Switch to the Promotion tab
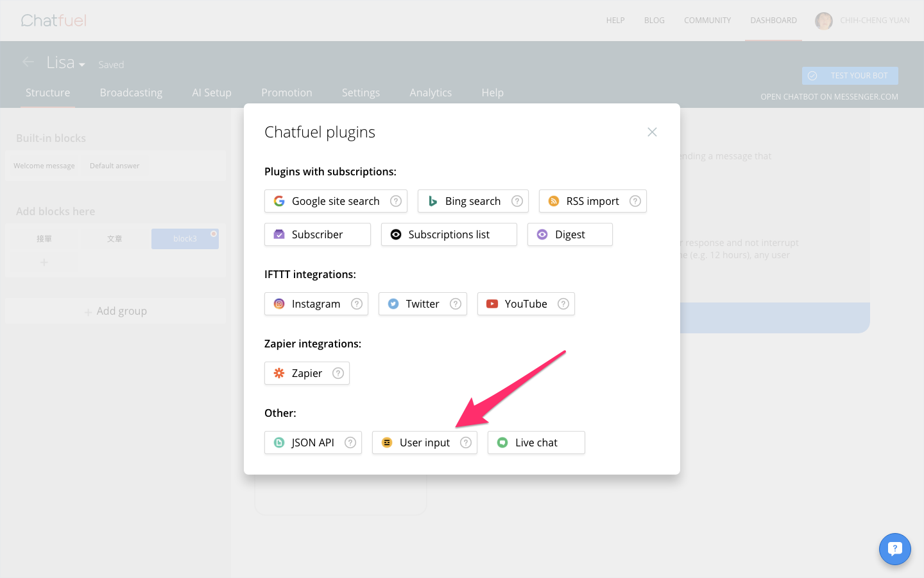 tap(287, 92)
